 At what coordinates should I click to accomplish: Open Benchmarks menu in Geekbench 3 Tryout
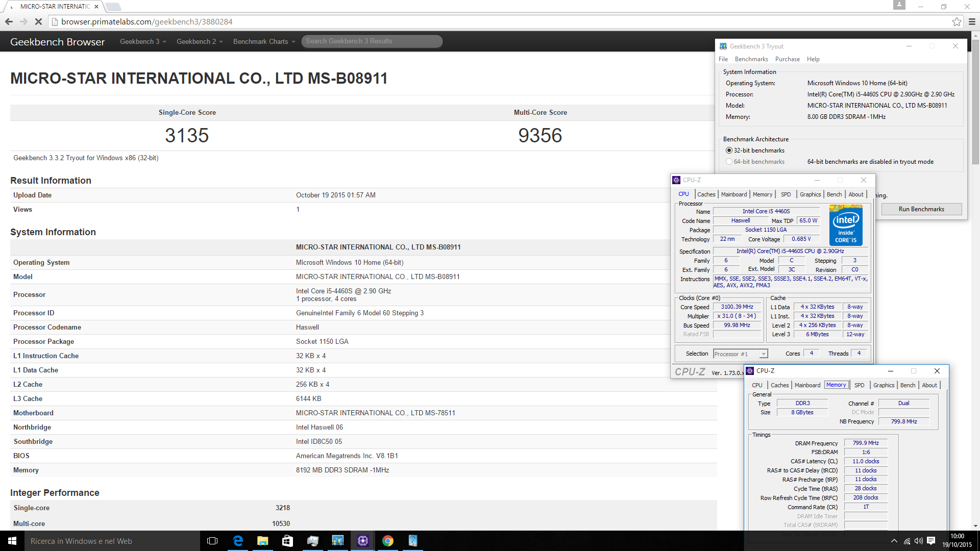tap(751, 59)
